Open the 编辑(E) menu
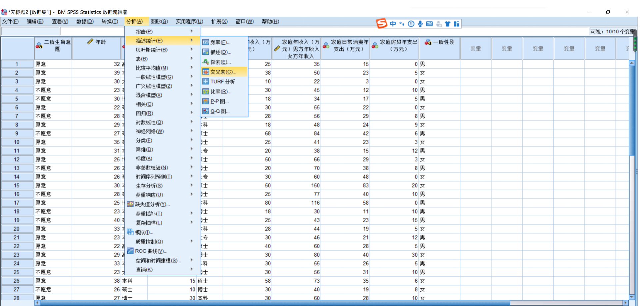Screen dimensions: 644x306 (x=35, y=21)
